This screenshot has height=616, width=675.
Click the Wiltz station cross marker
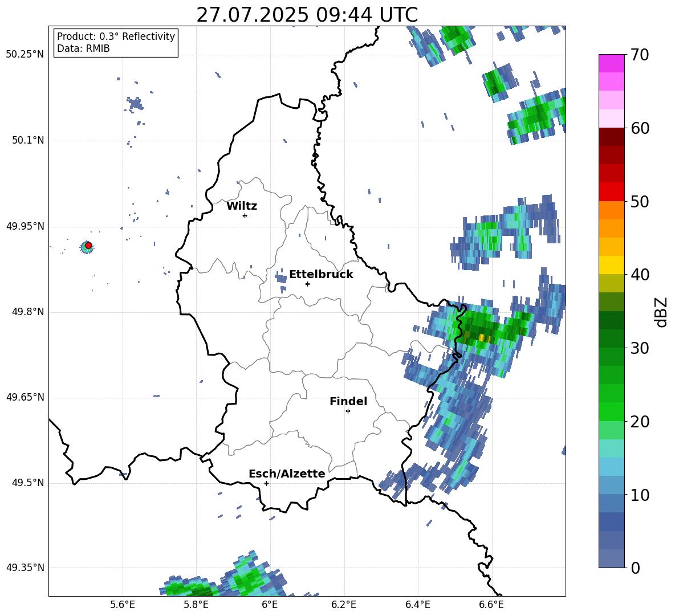245,215
